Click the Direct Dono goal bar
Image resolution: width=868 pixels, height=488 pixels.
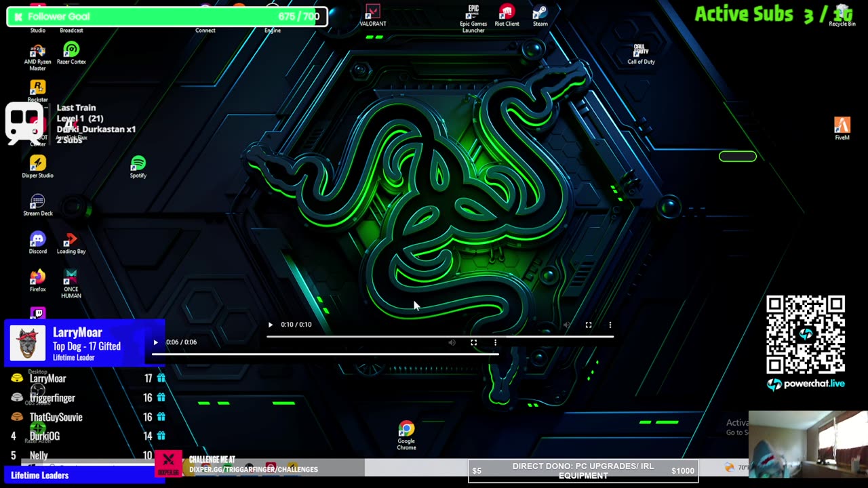(583, 471)
